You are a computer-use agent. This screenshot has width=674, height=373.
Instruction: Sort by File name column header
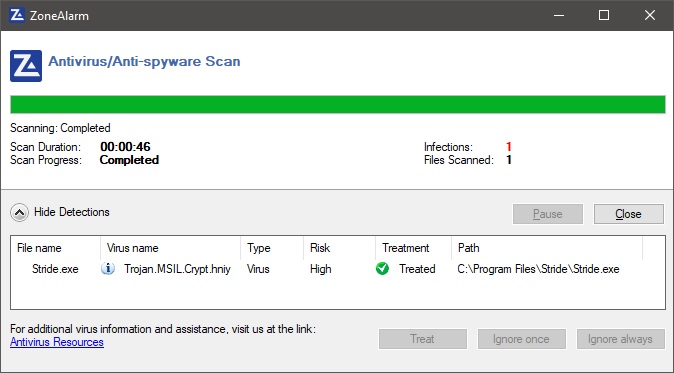click(x=55, y=248)
